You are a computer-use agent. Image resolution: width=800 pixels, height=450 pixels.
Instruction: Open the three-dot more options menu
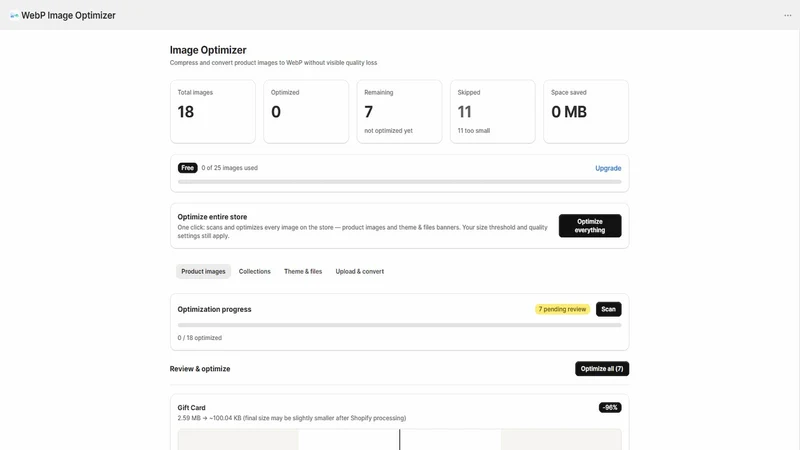(x=787, y=15)
